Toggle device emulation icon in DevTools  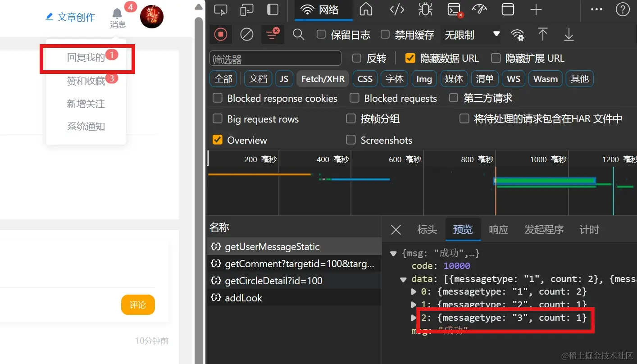(246, 9)
